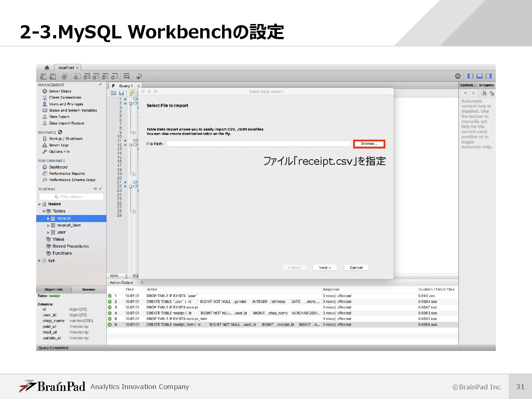Viewport: 532px width, 399px height.
Task: Open the search table data toolbar icon
Action: 127,76
